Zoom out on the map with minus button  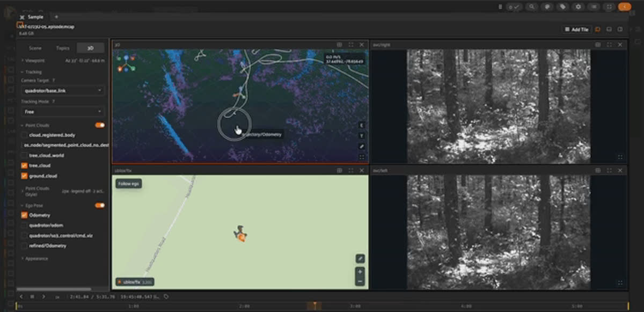click(x=360, y=281)
